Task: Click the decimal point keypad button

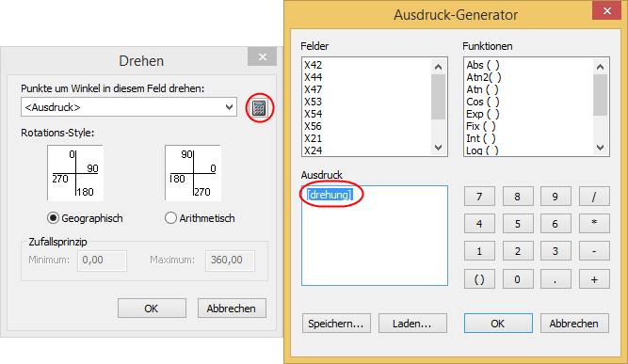Action: click(556, 278)
